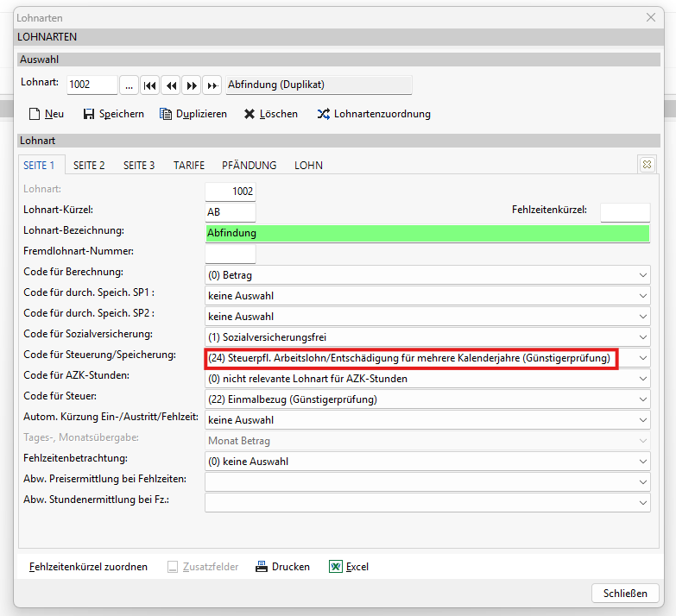Switch to the SEITE 2 tab
Viewport: 676px width, 616px height.
89,166
